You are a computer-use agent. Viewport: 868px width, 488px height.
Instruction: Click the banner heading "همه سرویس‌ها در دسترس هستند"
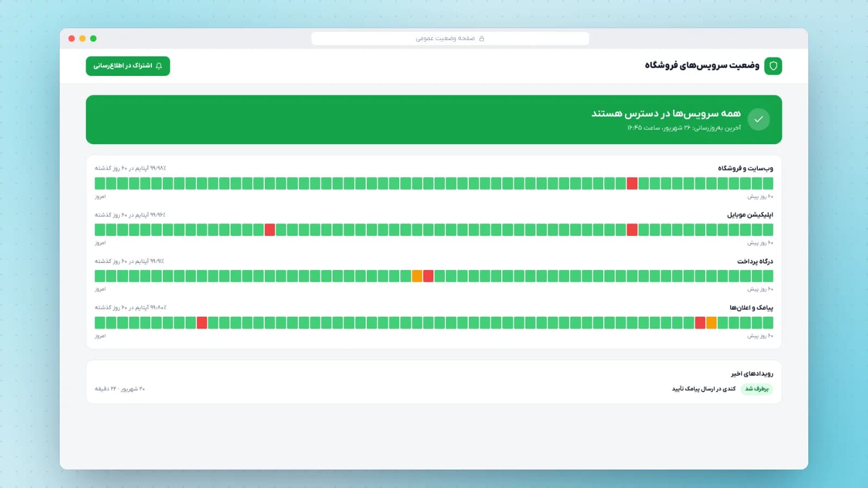(666, 113)
